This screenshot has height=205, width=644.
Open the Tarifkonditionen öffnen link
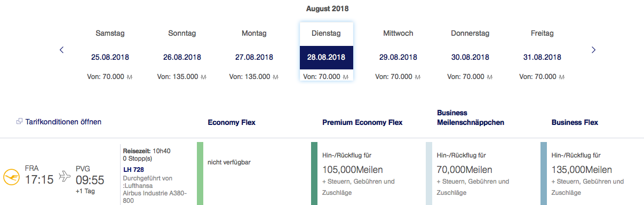click(63, 122)
